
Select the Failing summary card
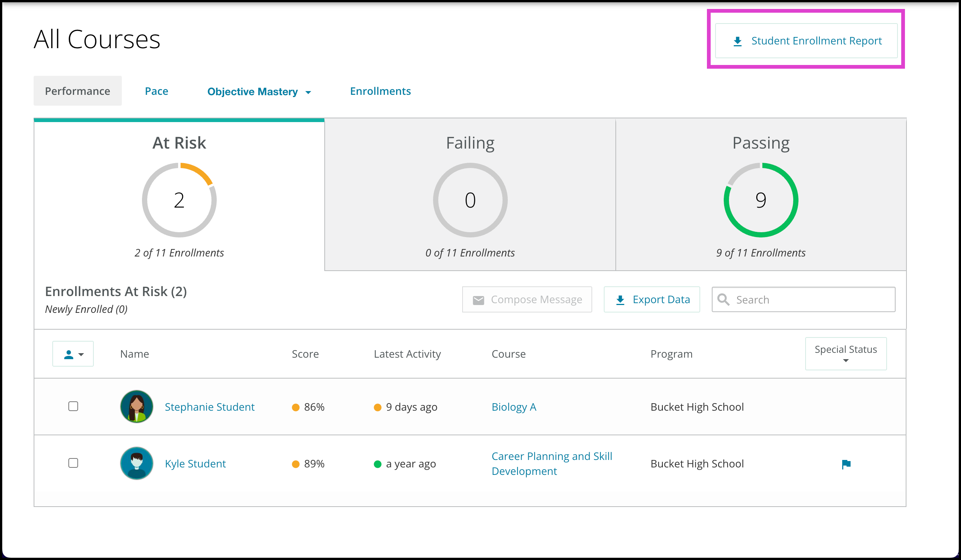click(x=470, y=195)
